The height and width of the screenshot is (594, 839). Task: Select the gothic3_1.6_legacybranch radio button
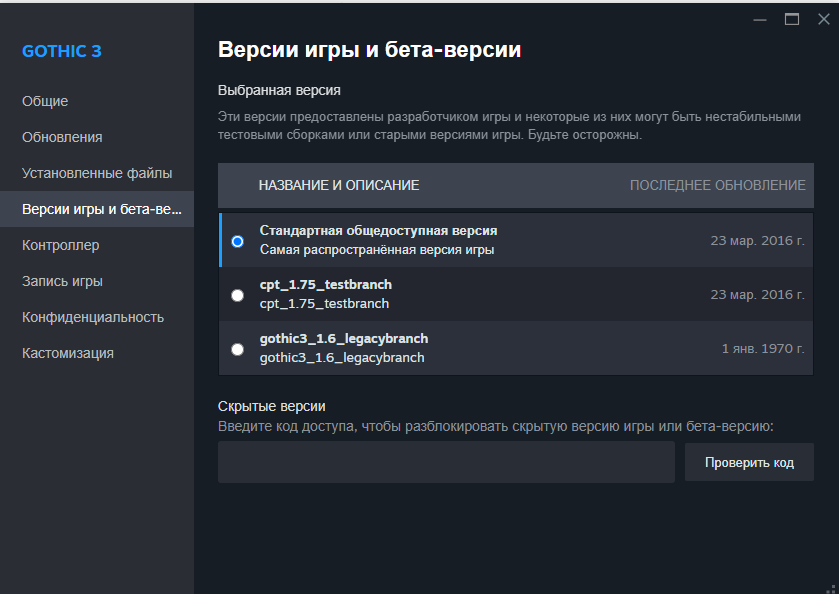click(x=237, y=349)
